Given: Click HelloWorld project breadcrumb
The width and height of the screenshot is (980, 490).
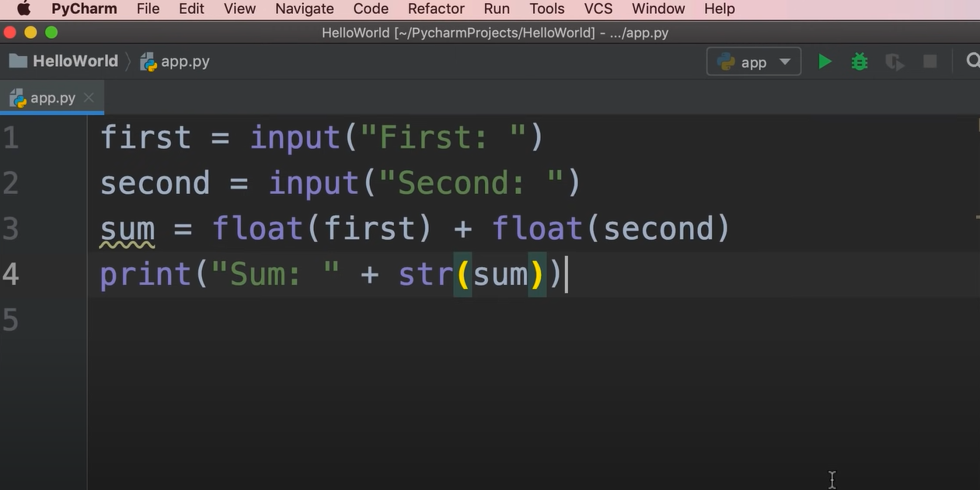Looking at the screenshot, I should (75, 61).
